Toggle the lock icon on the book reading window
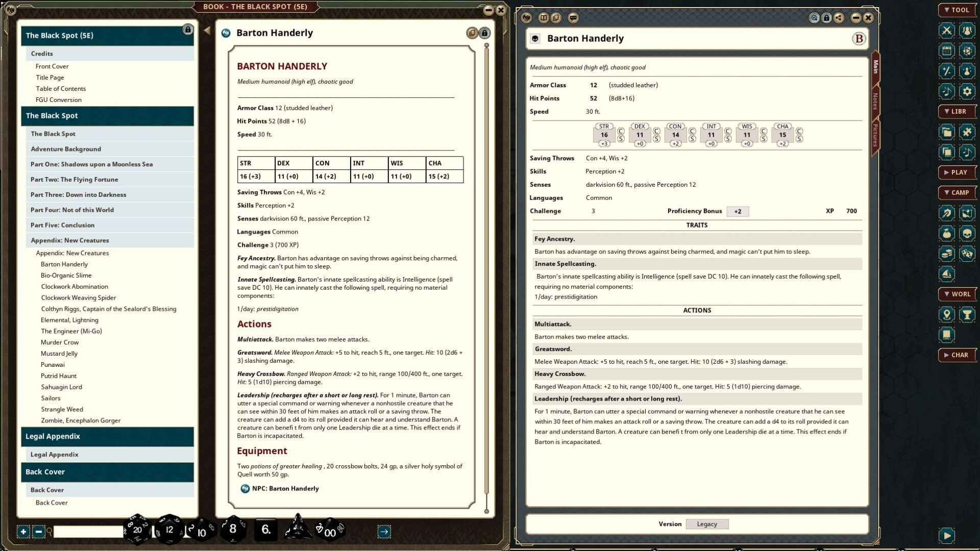The height and width of the screenshot is (551, 980). (484, 33)
